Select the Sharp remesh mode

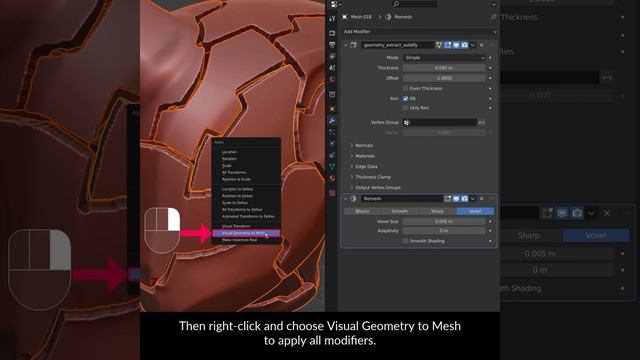coord(437,211)
